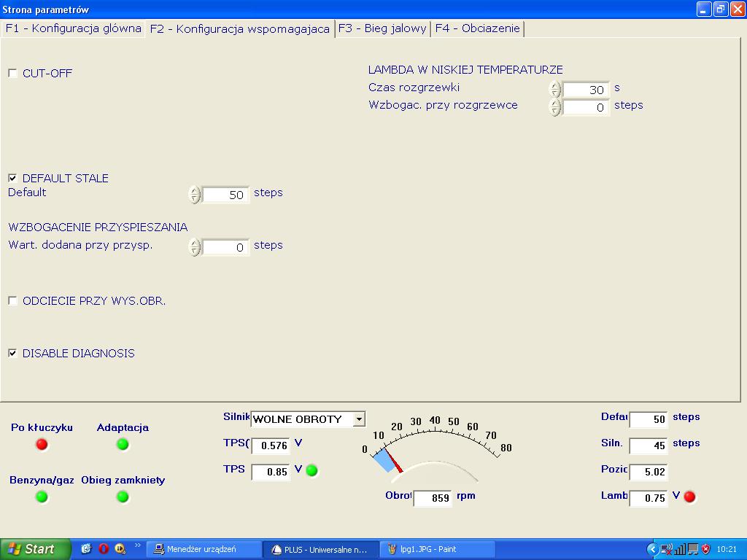Click the Start button
Image resolution: width=747 pixels, height=560 pixels.
tap(35, 549)
